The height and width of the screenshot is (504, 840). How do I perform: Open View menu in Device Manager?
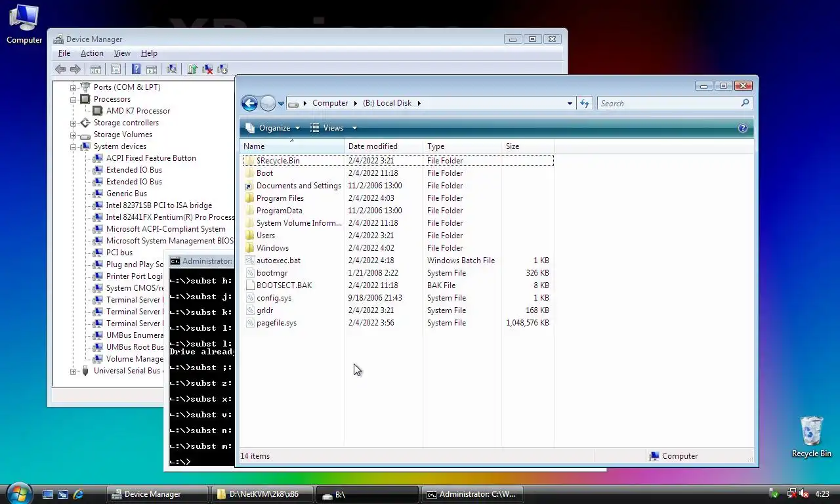tap(122, 53)
